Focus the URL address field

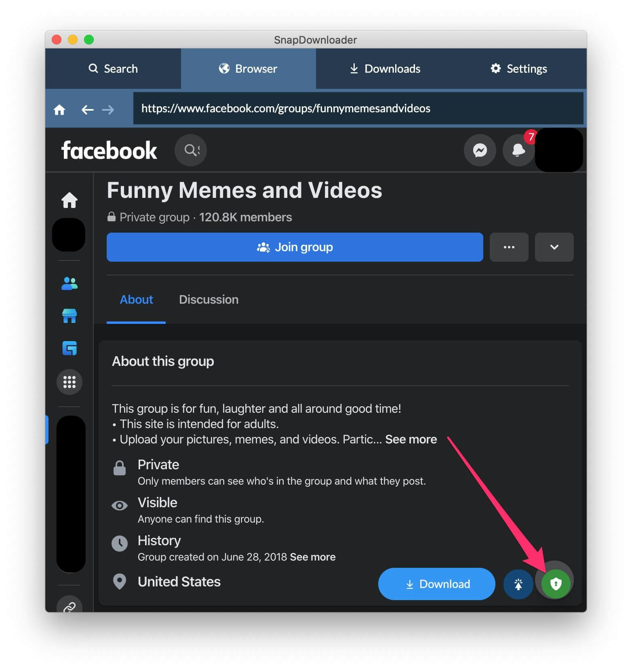click(x=358, y=108)
